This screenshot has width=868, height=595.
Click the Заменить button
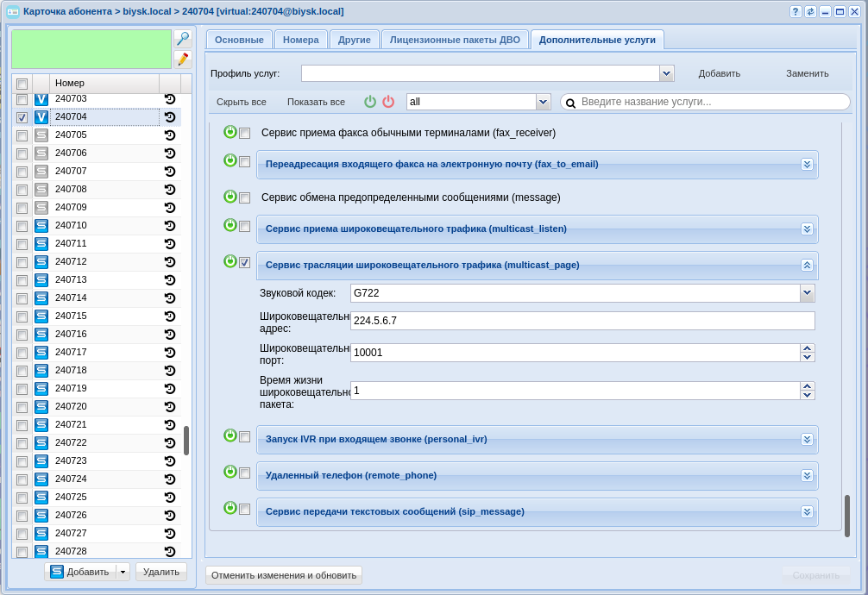click(807, 73)
